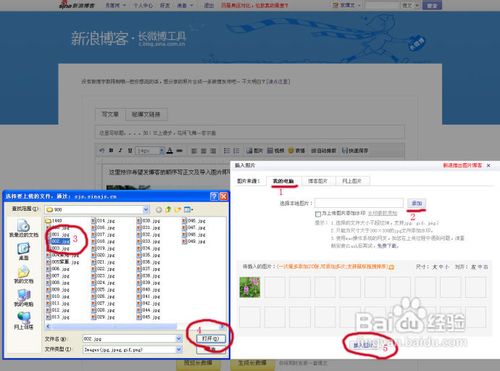Screen dimensions: 500x371
Task: Click the 图片 insert image toolbar button
Action: [254, 151]
